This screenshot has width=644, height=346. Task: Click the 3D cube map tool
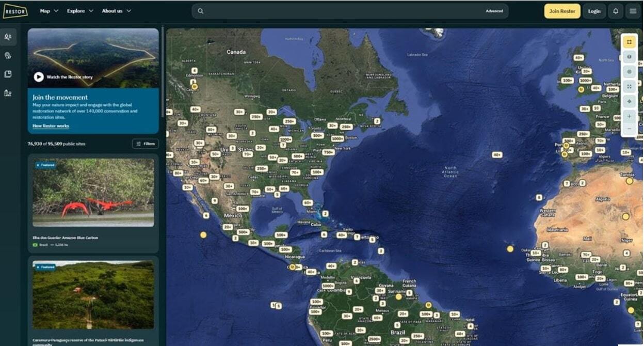(x=629, y=57)
